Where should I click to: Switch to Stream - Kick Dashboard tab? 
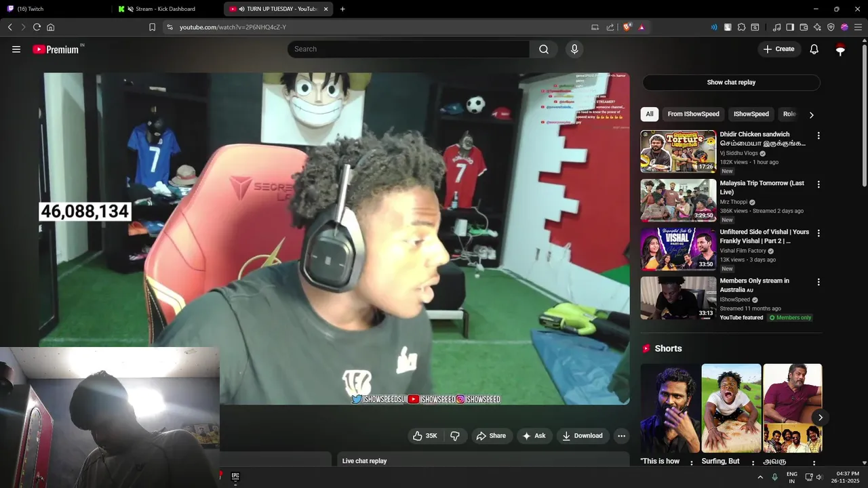166,9
